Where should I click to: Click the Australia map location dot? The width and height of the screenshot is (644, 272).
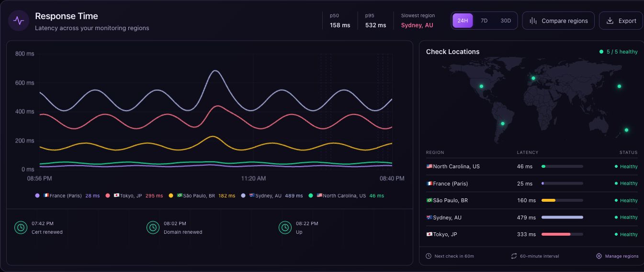tap(626, 130)
